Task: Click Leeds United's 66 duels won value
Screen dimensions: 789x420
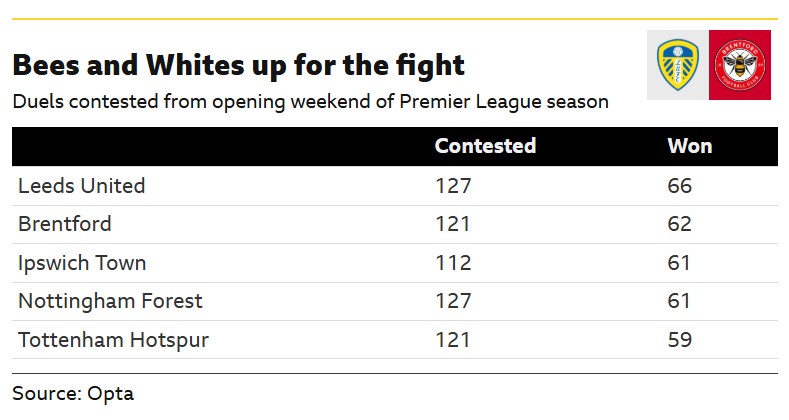Action: click(x=679, y=186)
